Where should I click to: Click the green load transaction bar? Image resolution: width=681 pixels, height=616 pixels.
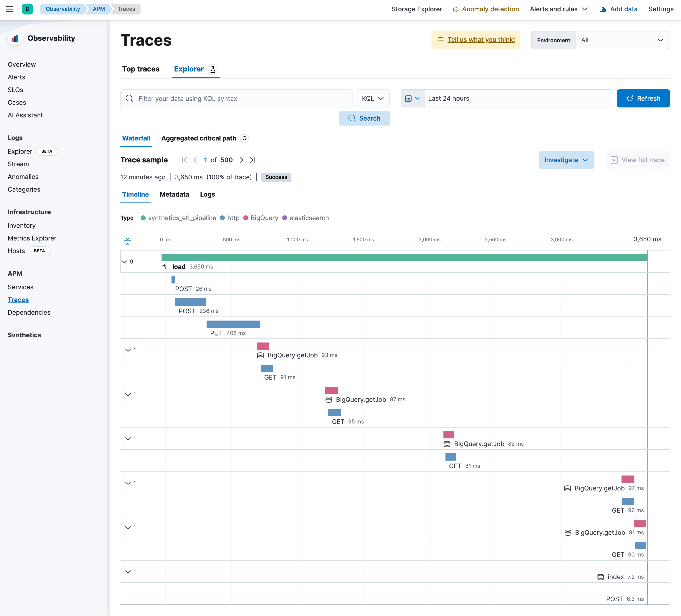[404, 258]
